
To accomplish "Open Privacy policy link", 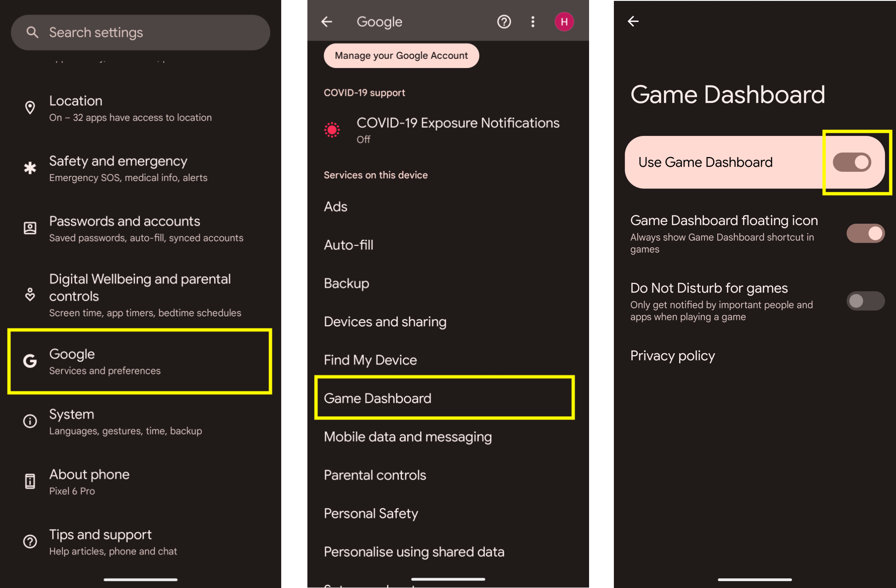I will point(673,355).
